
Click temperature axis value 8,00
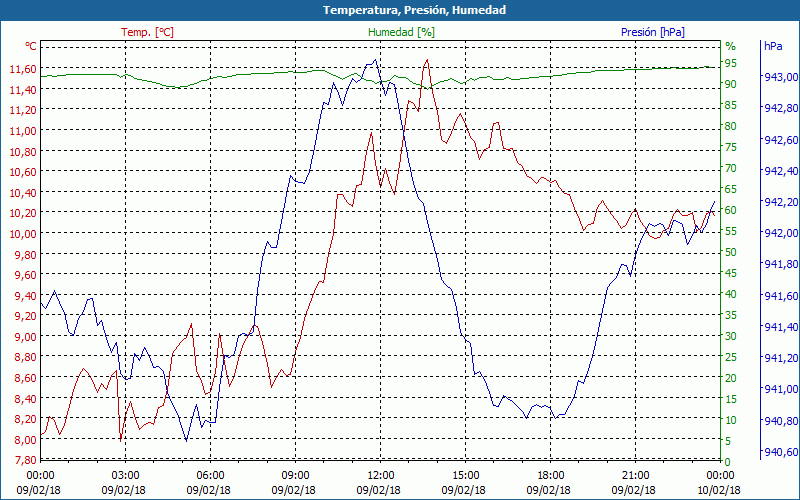coord(26,440)
